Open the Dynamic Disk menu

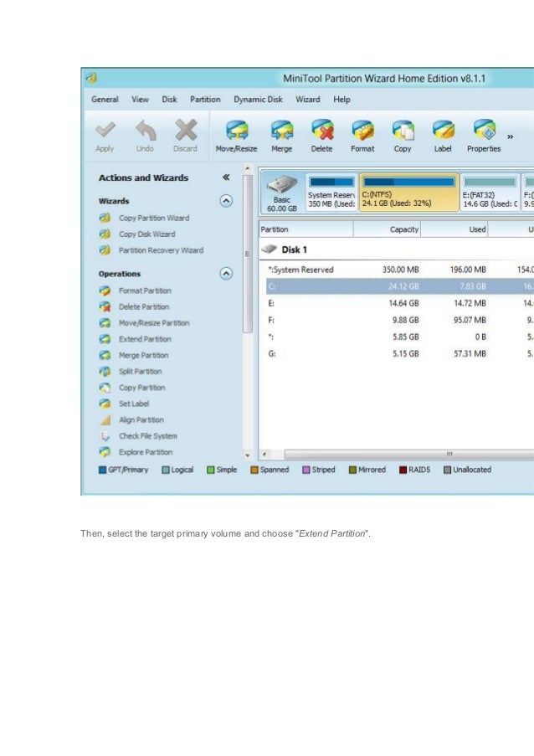[258, 100]
